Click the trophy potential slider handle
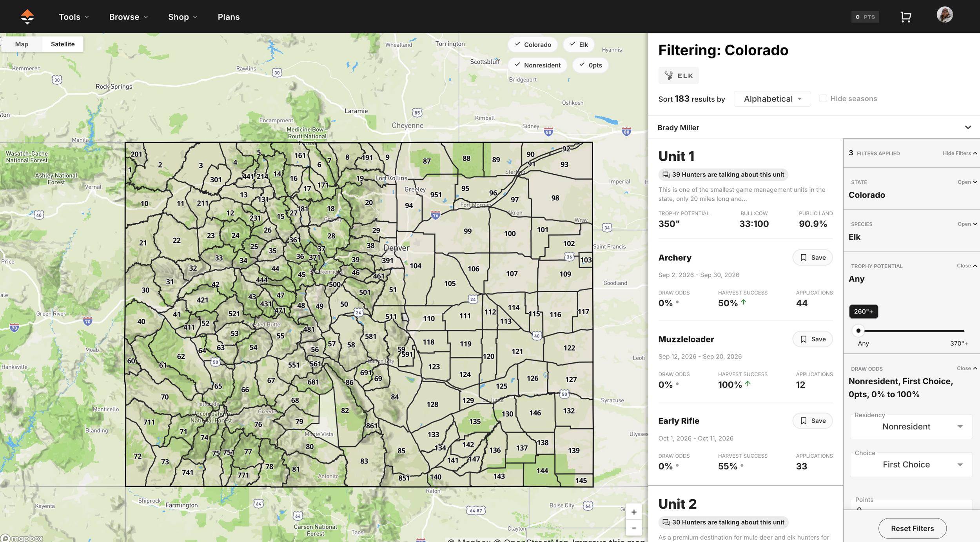This screenshot has height=542, width=980. coord(858,331)
